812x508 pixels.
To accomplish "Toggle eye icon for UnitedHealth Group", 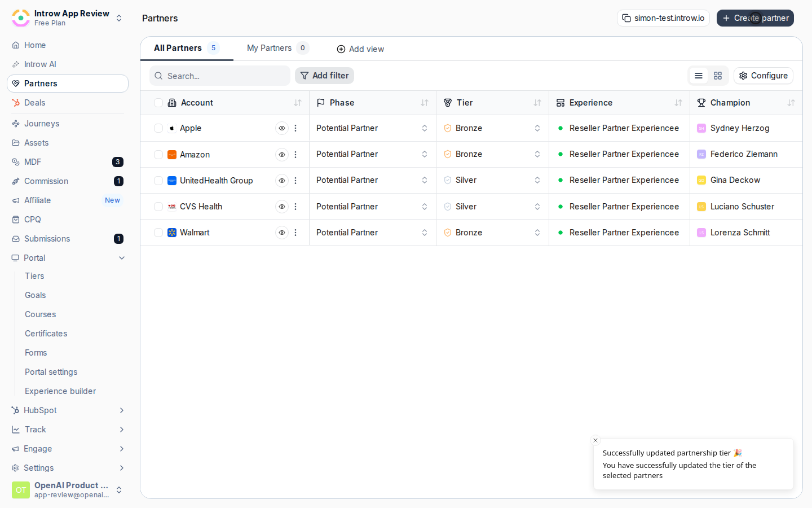I will pyautogui.click(x=282, y=181).
